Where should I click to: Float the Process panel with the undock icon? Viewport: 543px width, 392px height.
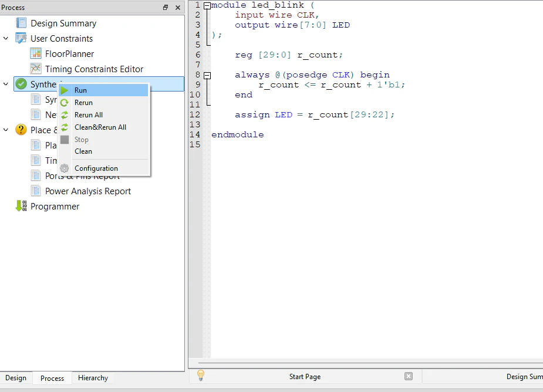tap(166, 7)
